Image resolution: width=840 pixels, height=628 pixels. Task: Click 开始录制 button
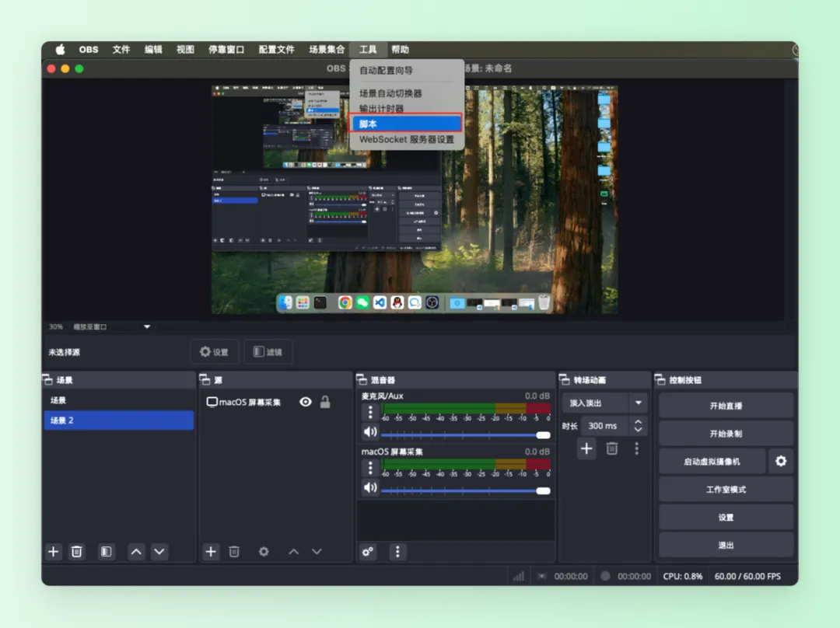[x=726, y=433]
